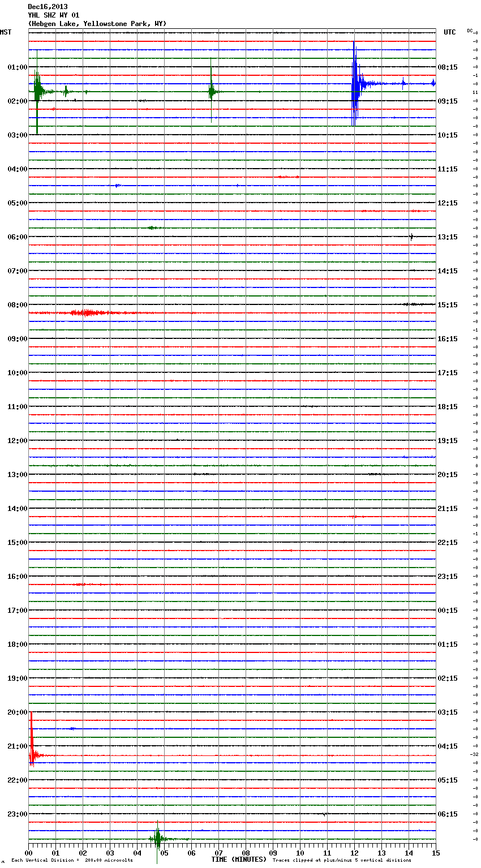Screen dimensions: 481x868
Task: Click the UTC label '21:15'
Action: click(x=448, y=509)
